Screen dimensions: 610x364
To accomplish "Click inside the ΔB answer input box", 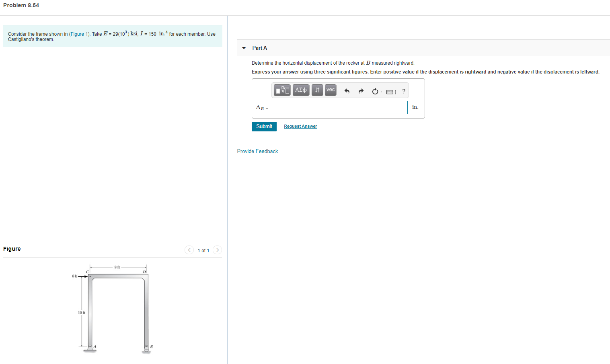I will pos(339,107).
